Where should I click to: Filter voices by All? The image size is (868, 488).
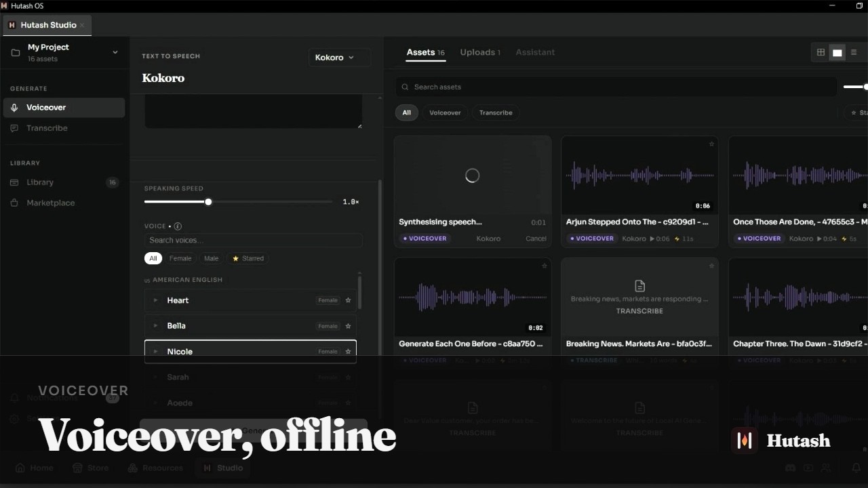[153, 258]
